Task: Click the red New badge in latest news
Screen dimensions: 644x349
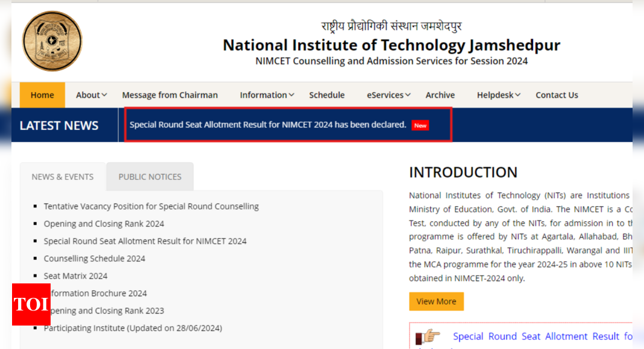Action: pos(420,125)
